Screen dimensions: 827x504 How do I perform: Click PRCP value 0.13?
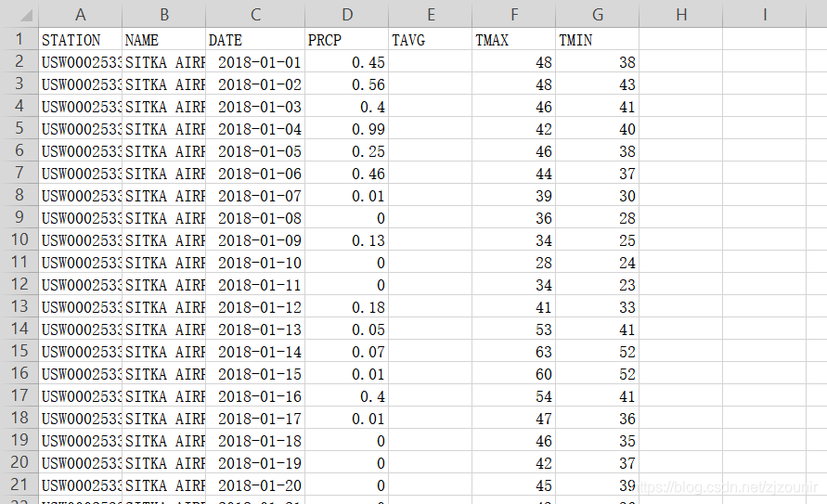[x=346, y=240]
